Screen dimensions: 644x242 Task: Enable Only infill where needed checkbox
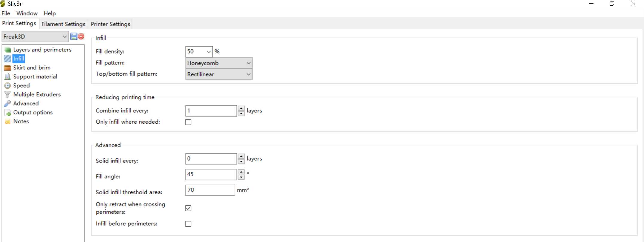tap(188, 122)
